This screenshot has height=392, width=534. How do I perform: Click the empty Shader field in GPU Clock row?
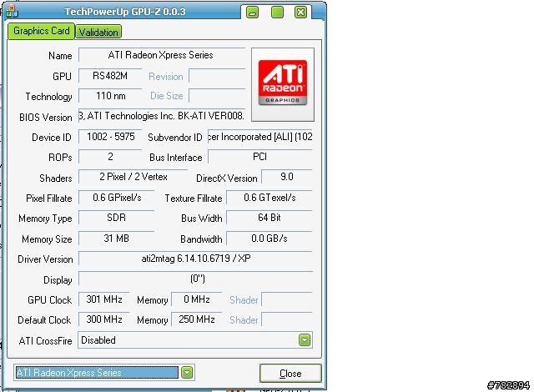coord(287,299)
